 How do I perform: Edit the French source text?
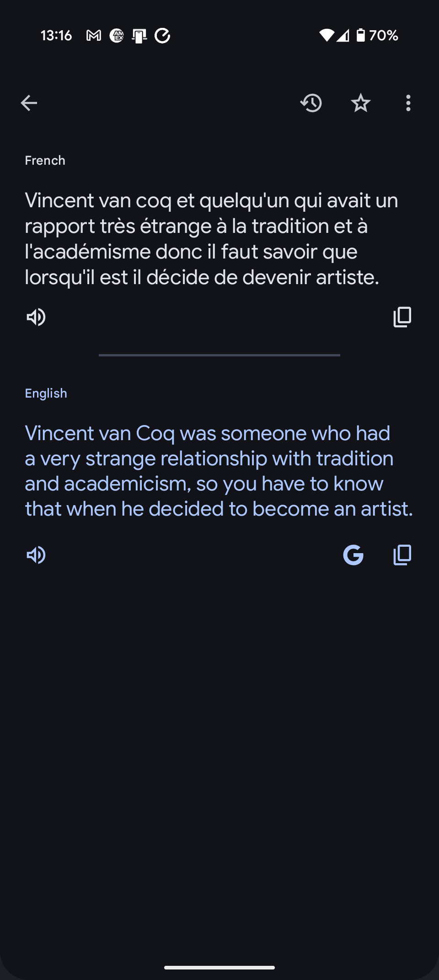click(x=210, y=238)
